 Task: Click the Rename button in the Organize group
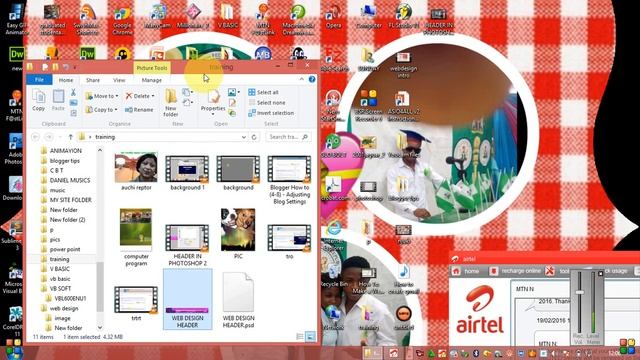click(139, 110)
